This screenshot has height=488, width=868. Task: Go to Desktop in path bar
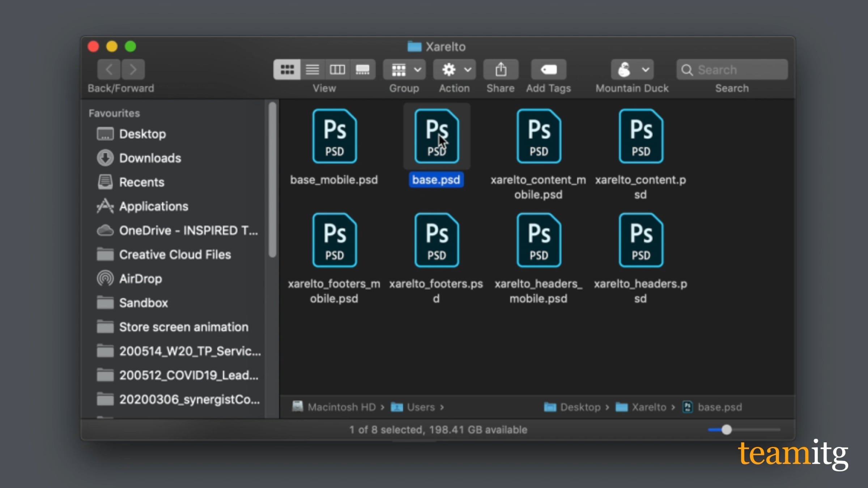pyautogui.click(x=580, y=407)
